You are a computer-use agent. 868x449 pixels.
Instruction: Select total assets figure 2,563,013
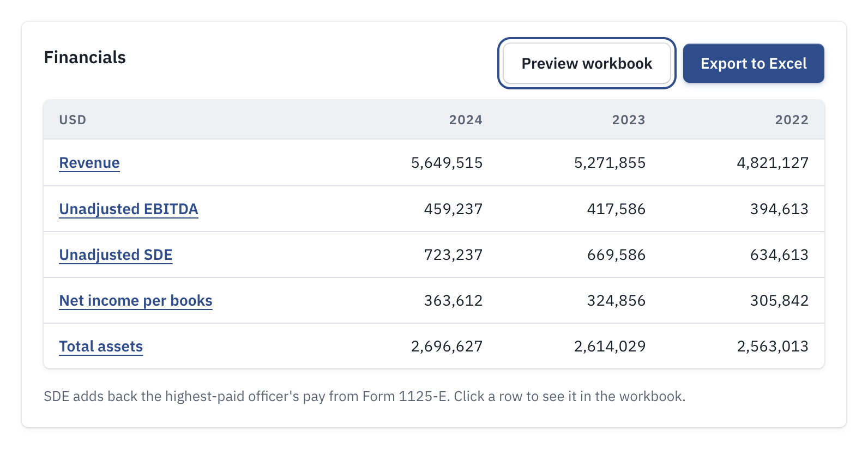[x=773, y=347]
